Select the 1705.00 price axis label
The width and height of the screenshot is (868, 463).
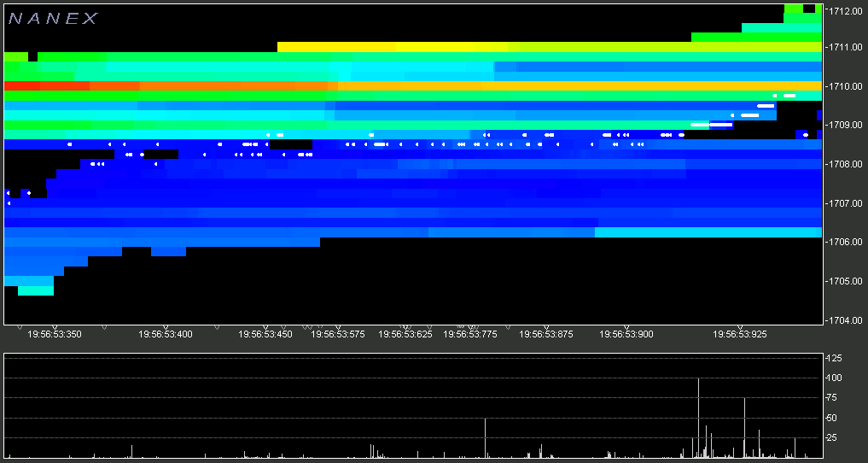[x=846, y=281]
